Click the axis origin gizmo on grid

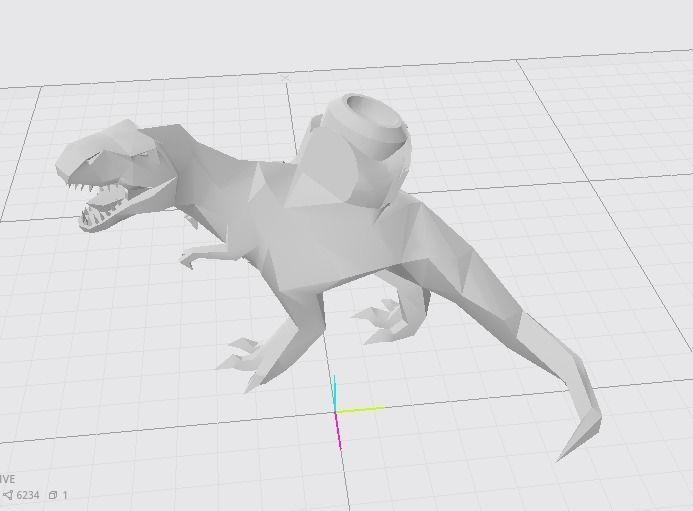[x=336, y=412]
